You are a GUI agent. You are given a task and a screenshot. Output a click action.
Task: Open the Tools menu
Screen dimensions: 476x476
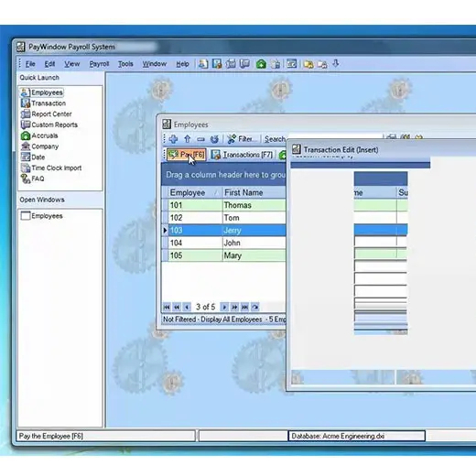pyautogui.click(x=125, y=64)
